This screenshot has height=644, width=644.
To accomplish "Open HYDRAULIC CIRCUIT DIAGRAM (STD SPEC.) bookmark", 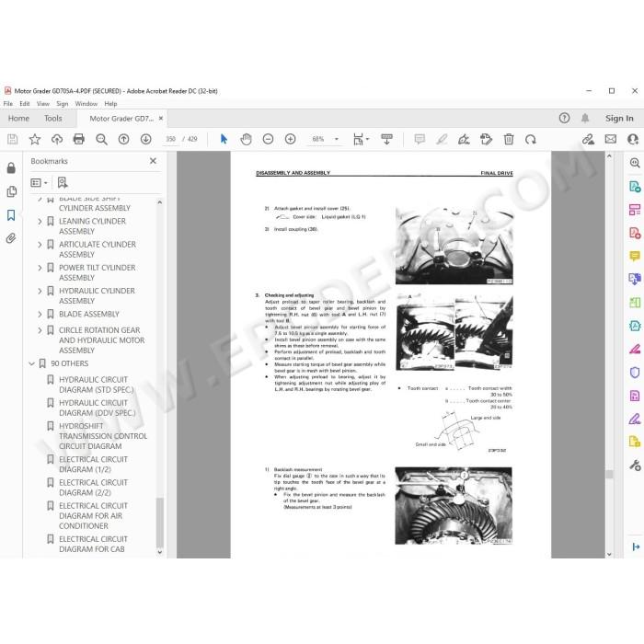I will pos(96,385).
